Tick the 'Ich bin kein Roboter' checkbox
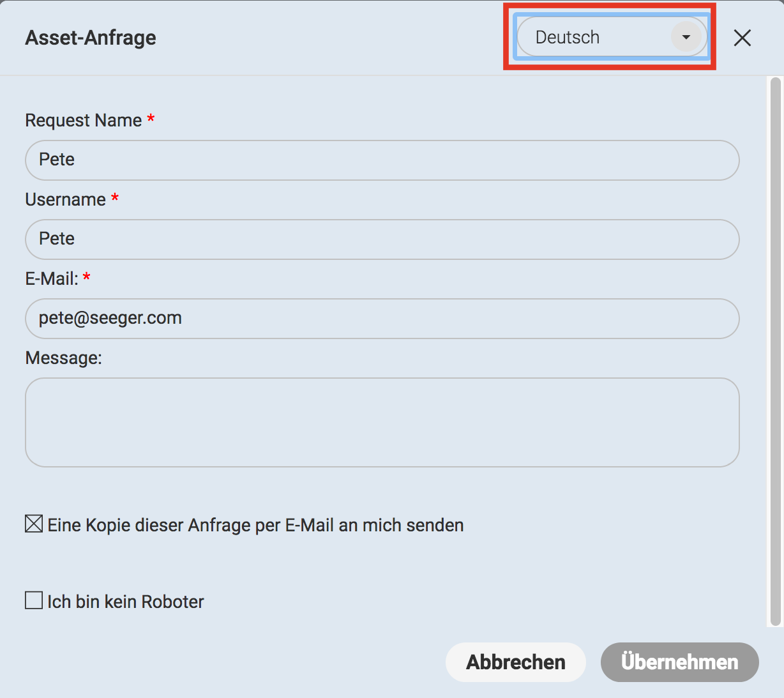The image size is (784, 698). pyautogui.click(x=34, y=600)
